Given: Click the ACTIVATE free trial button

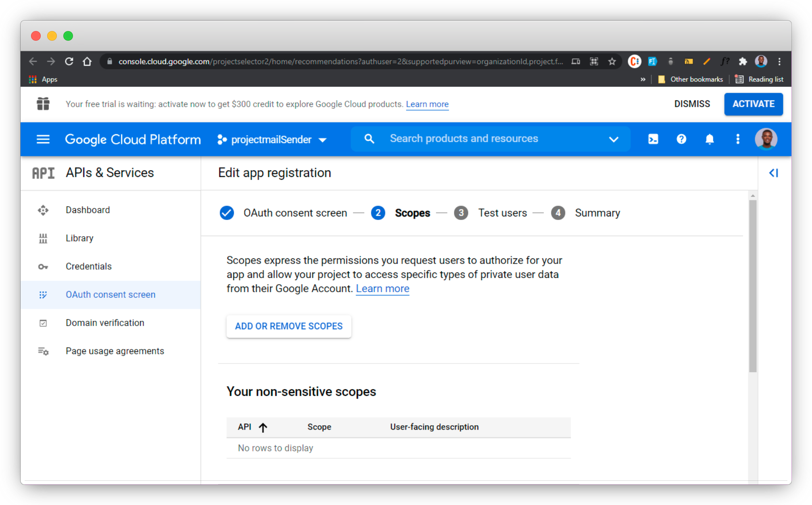Looking at the screenshot, I should pyautogui.click(x=753, y=104).
